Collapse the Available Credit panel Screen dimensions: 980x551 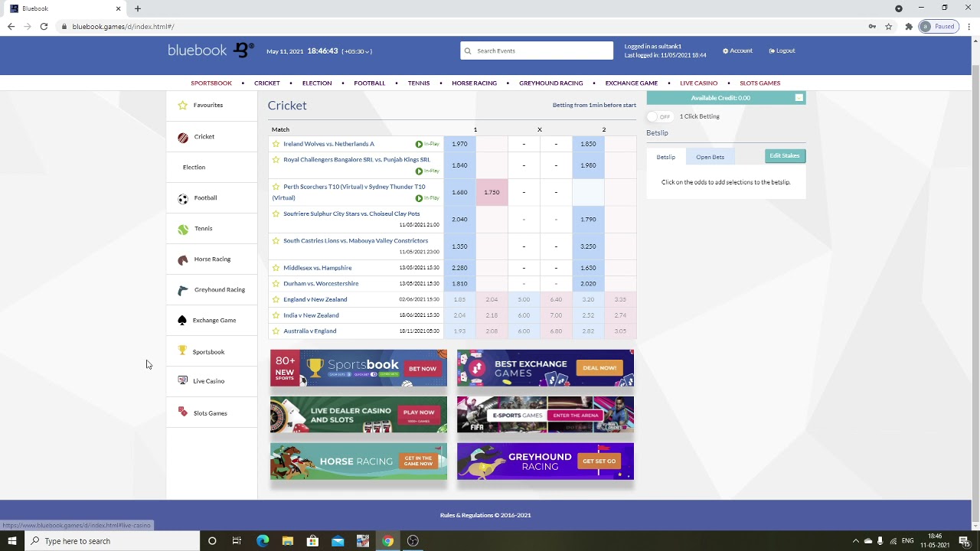click(x=799, y=97)
